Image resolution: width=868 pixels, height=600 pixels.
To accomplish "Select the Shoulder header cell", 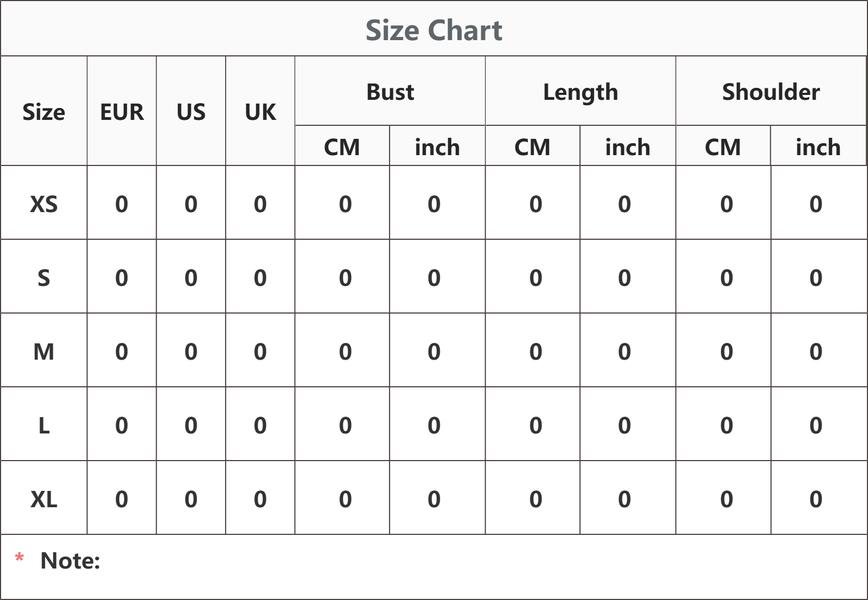I will pyautogui.click(x=771, y=92).
